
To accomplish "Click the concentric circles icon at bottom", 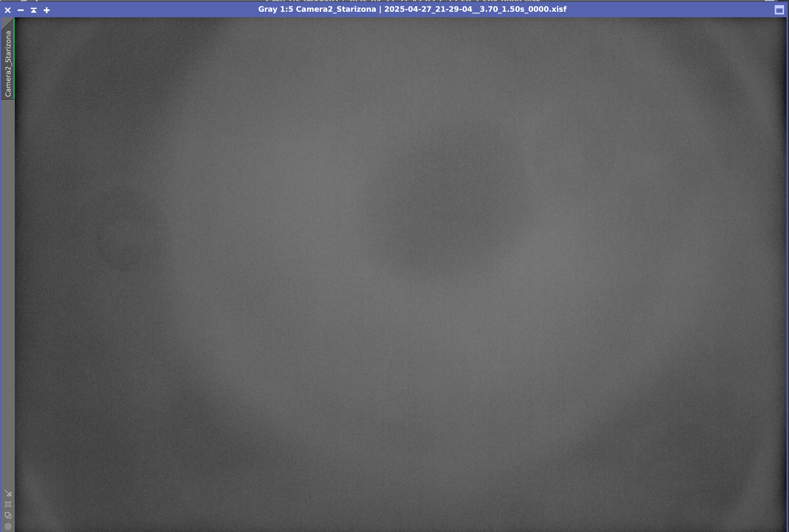I will coord(8,526).
